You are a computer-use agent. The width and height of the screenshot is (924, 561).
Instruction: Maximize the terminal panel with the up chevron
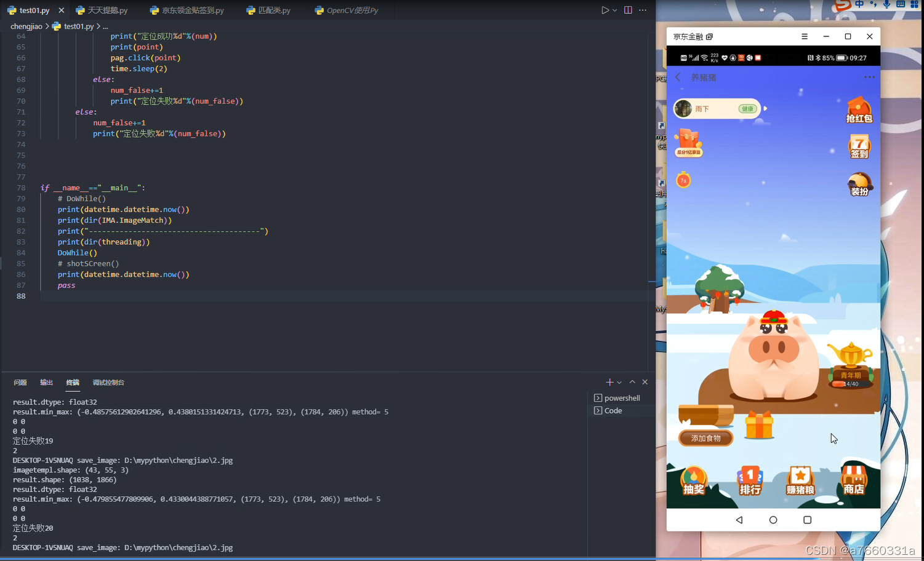632,382
